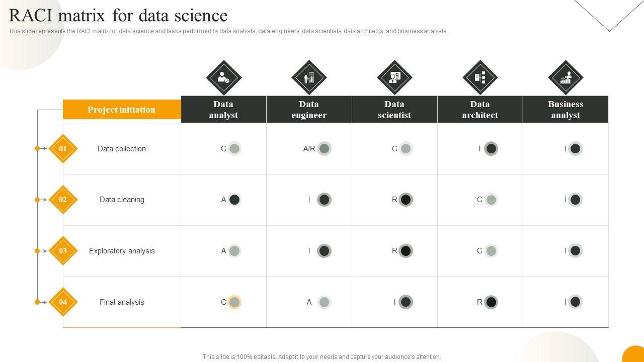Click the orange-highlighted circle in Final analysis row
644x362 pixels.
coord(234,302)
